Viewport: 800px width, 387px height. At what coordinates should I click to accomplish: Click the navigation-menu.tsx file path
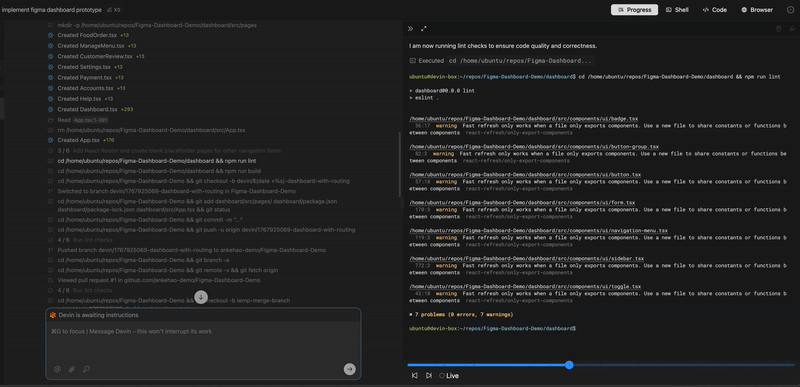click(x=538, y=231)
